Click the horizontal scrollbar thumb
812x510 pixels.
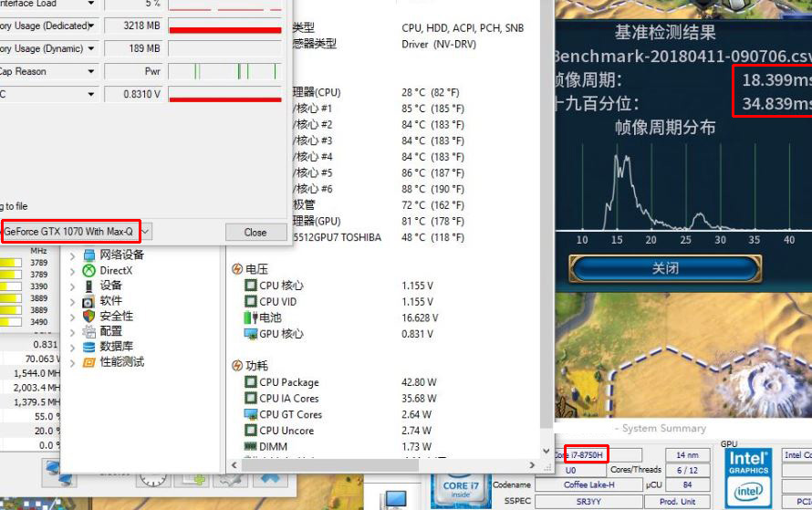pyautogui.click(x=329, y=465)
